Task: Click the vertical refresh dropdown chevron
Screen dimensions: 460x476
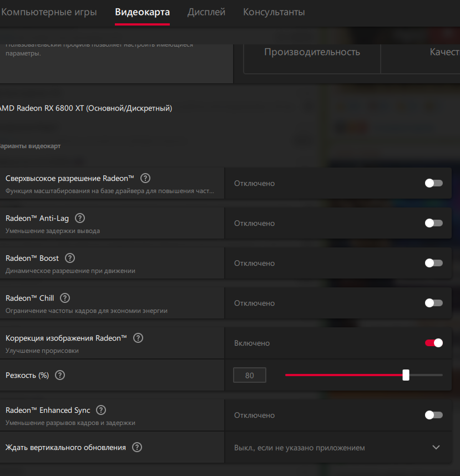Action: click(x=436, y=447)
